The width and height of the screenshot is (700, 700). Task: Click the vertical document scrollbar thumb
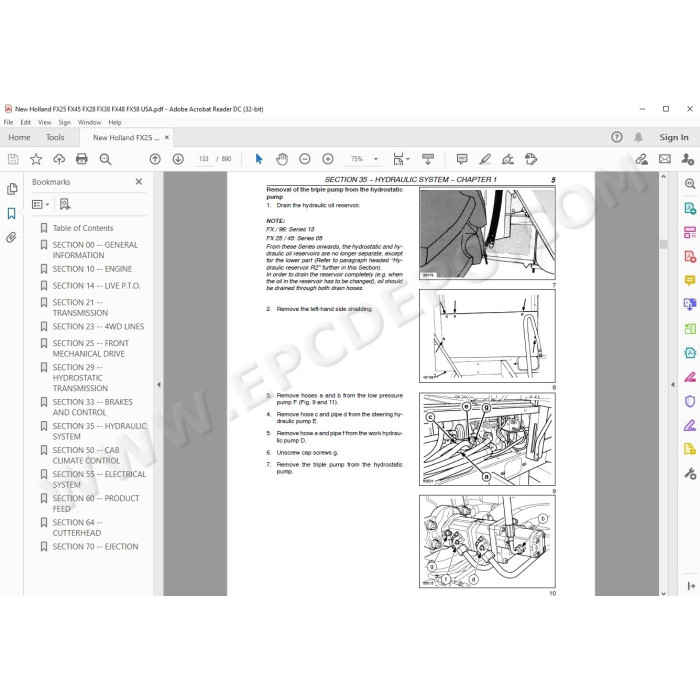pyautogui.click(x=663, y=244)
